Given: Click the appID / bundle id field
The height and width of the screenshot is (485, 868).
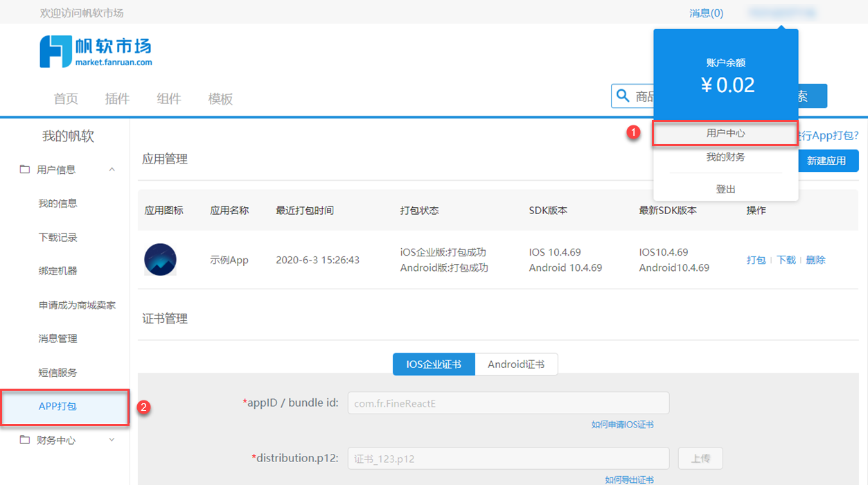Looking at the screenshot, I should click(x=508, y=403).
